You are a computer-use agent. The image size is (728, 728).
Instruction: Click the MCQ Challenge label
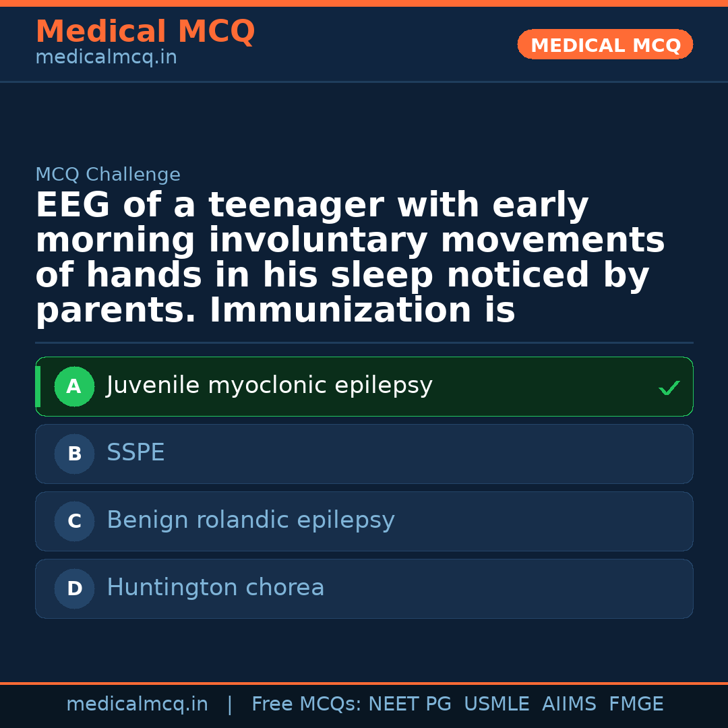pyautogui.click(x=108, y=175)
